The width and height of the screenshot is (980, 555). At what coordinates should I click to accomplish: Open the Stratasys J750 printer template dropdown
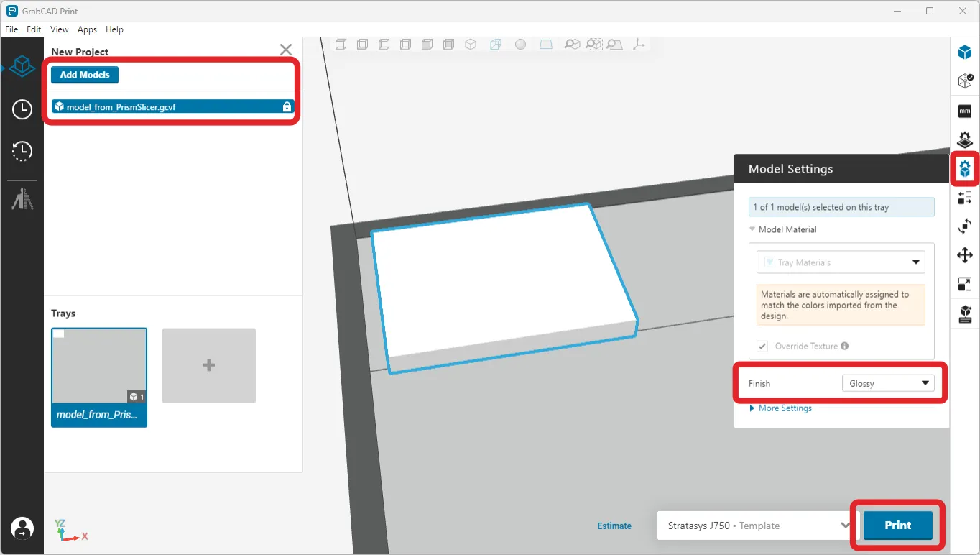pos(756,526)
